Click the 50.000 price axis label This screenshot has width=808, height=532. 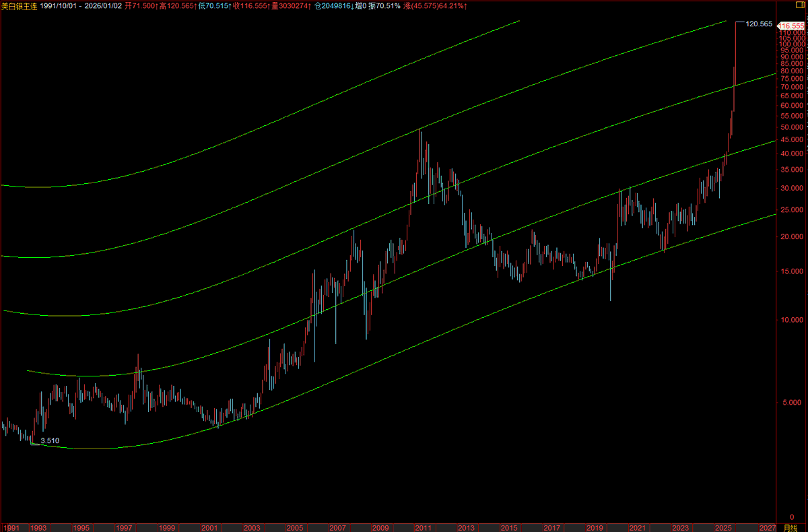793,127
